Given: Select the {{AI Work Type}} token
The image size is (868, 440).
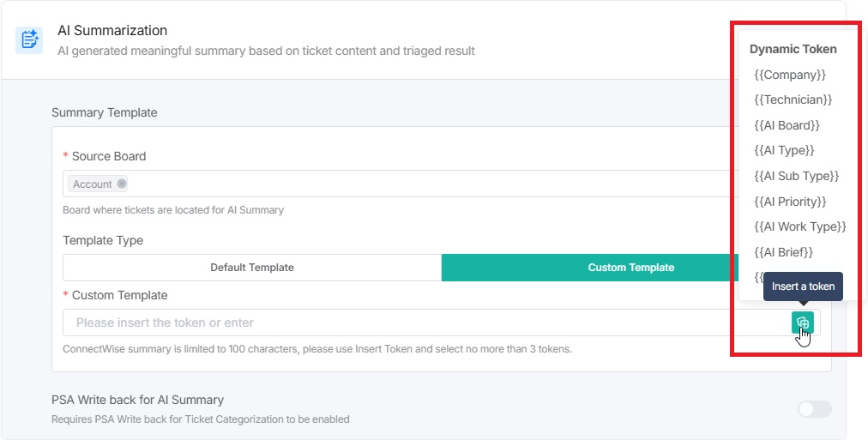Looking at the screenshot, I should [800, 226].
